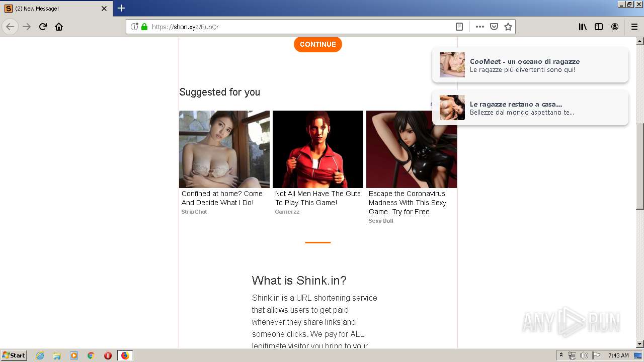
Task: Go forward with the forward arrow
Action: coord(27,27)
